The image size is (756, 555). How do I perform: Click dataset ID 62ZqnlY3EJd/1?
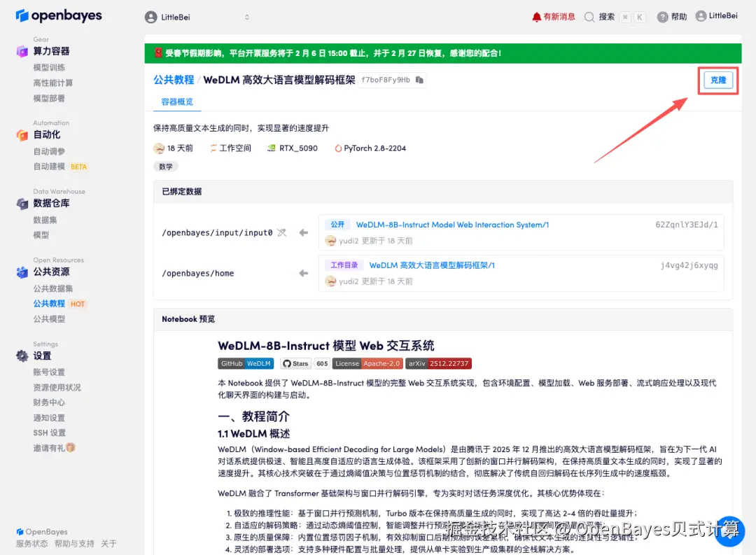pos(687,225)
